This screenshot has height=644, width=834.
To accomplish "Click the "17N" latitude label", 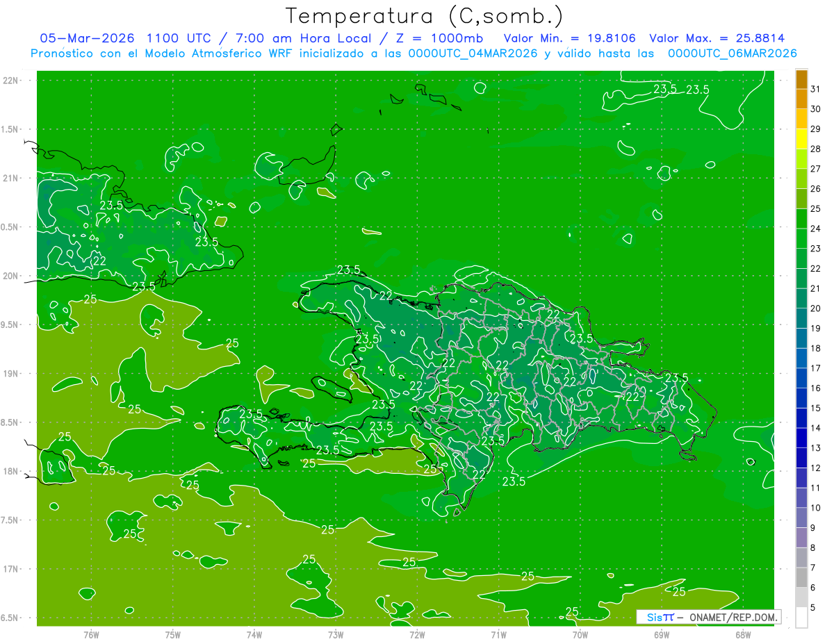I will click(12, 569).
